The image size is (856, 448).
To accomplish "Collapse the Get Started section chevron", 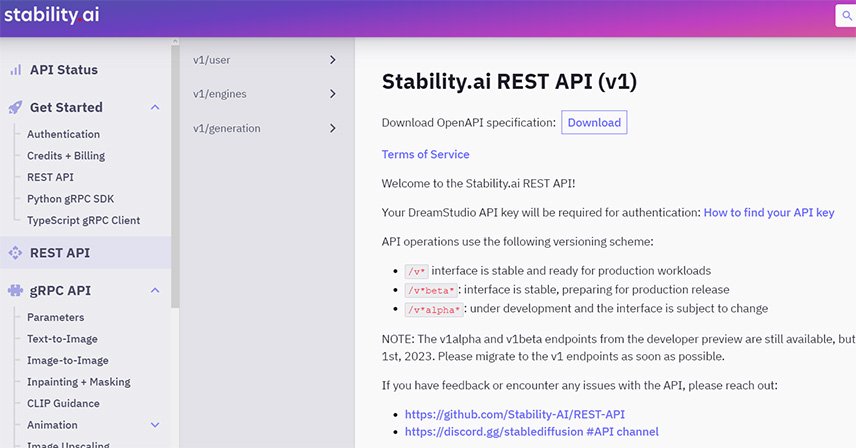I will (155, 107).
